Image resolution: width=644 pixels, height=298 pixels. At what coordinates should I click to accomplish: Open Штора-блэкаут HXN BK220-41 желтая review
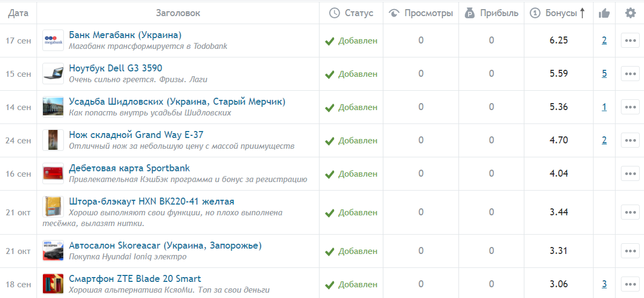(x=152, y=201)
